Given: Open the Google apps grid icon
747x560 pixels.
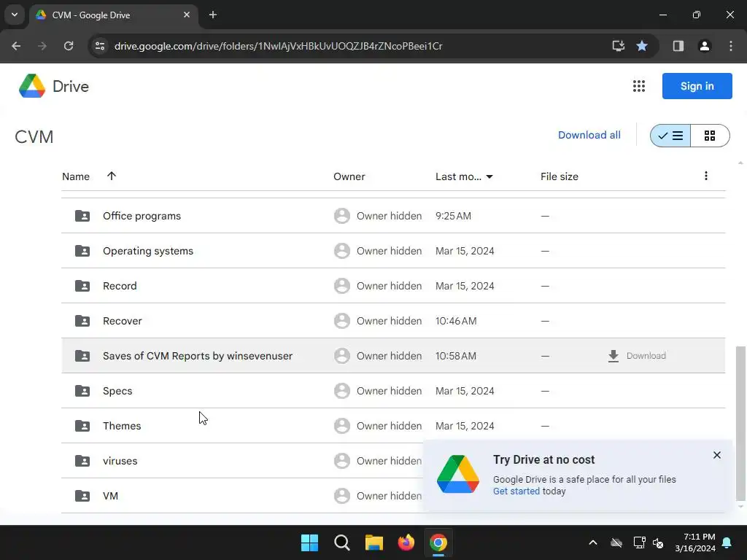Looking at the screenshot, I should [639, 86].
